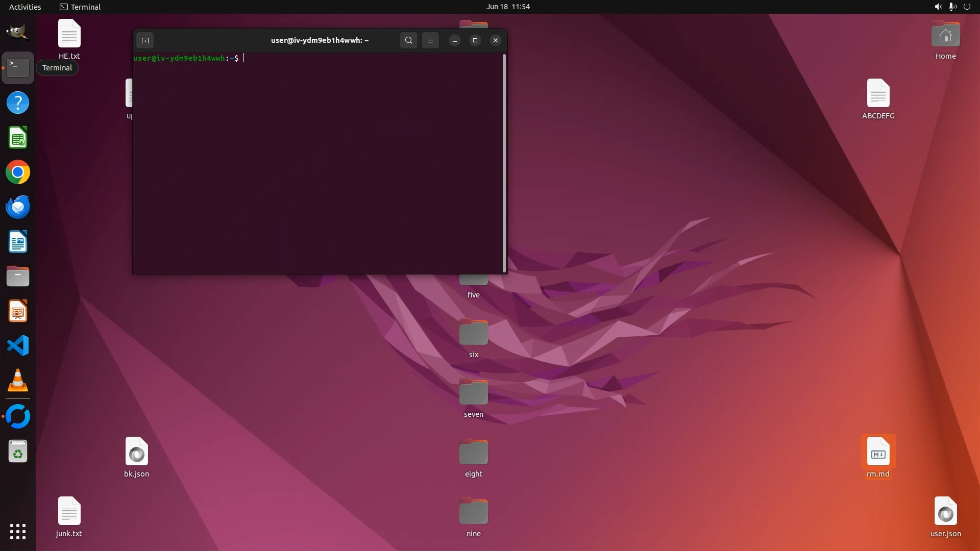This screenshot has height=551, width=980.
Task: Open LibreOffice Calc from the dock
Action: click(18, 138)
